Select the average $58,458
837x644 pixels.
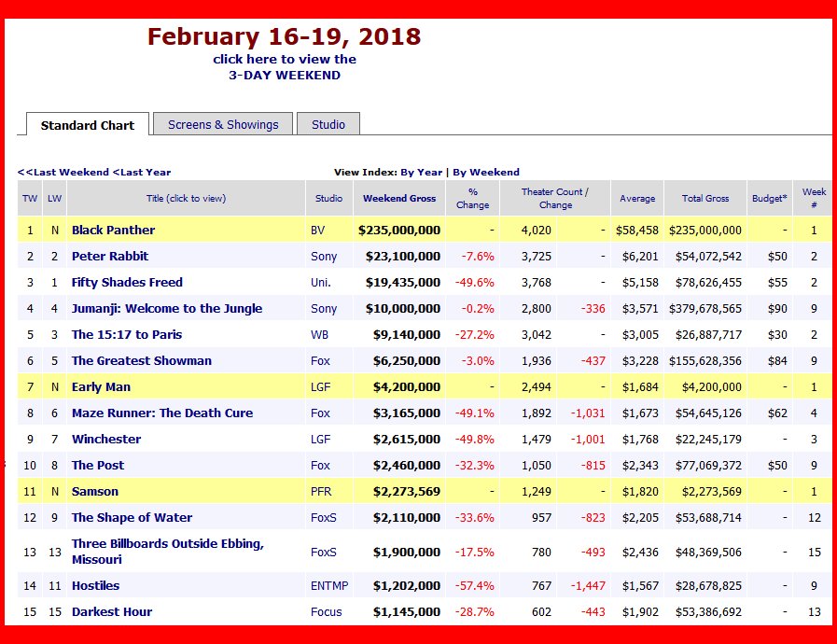pos(636,231)
